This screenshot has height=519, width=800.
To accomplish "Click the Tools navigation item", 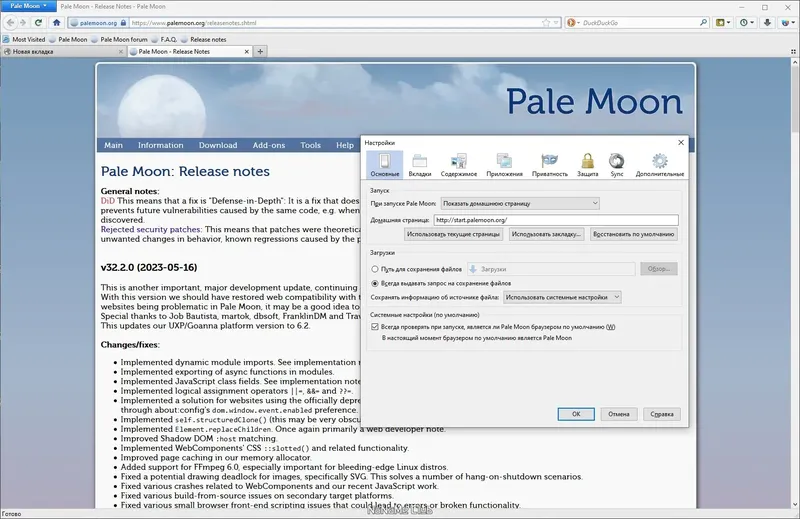I will click(310, 145).
